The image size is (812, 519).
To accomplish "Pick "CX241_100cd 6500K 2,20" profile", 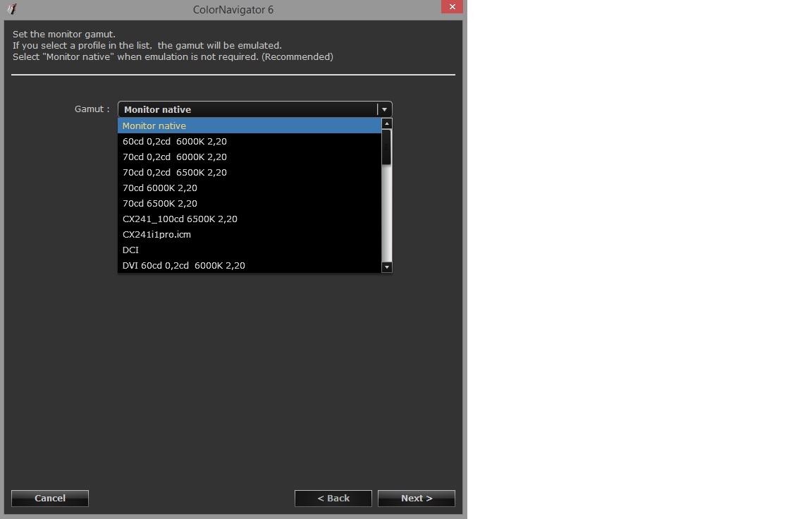I will 249,219.
